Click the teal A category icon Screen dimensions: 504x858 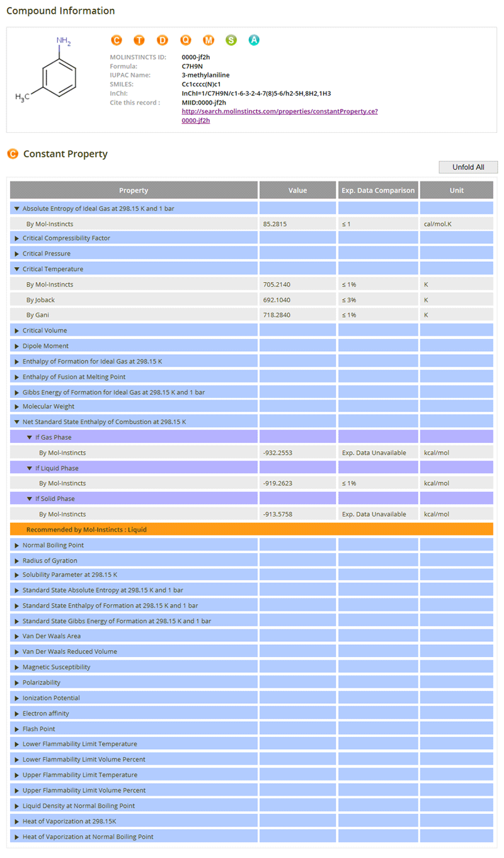click(254, 40)
